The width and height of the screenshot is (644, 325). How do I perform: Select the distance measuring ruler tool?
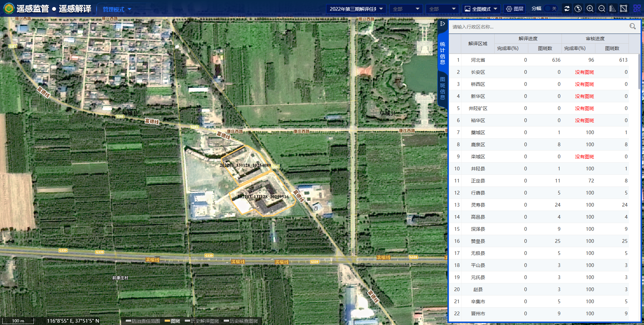612,9
